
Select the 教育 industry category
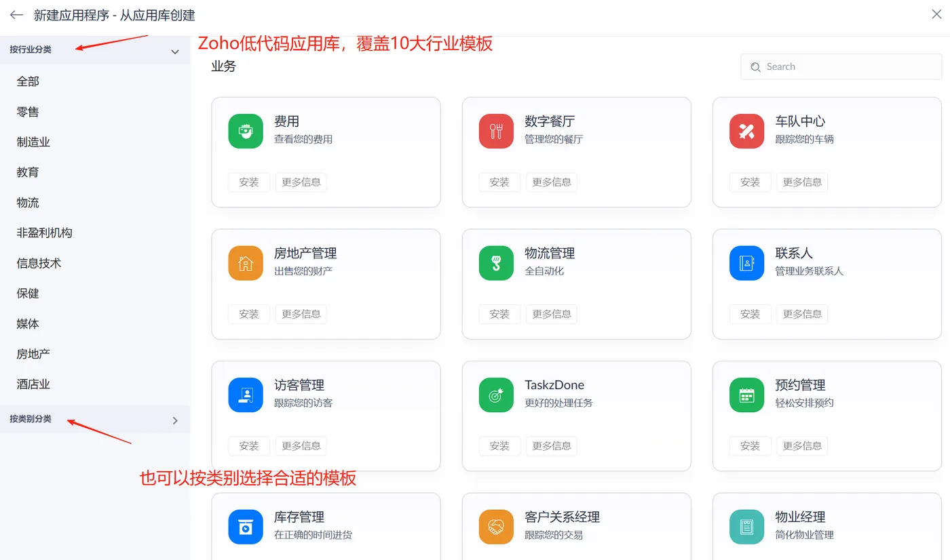point(27,172)
